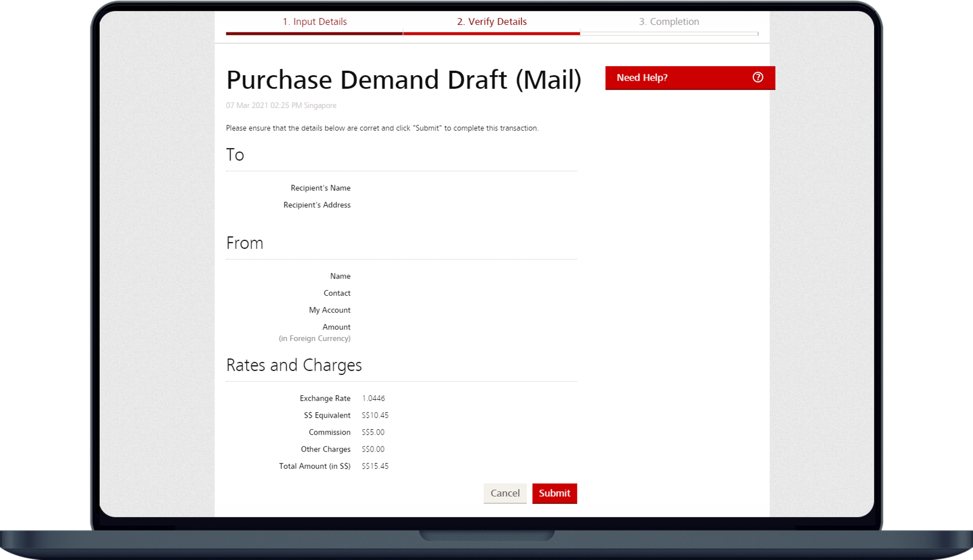Click the To section heading
Screen dimensions: 973x560
pyautogui.click(x=235, y=155)
